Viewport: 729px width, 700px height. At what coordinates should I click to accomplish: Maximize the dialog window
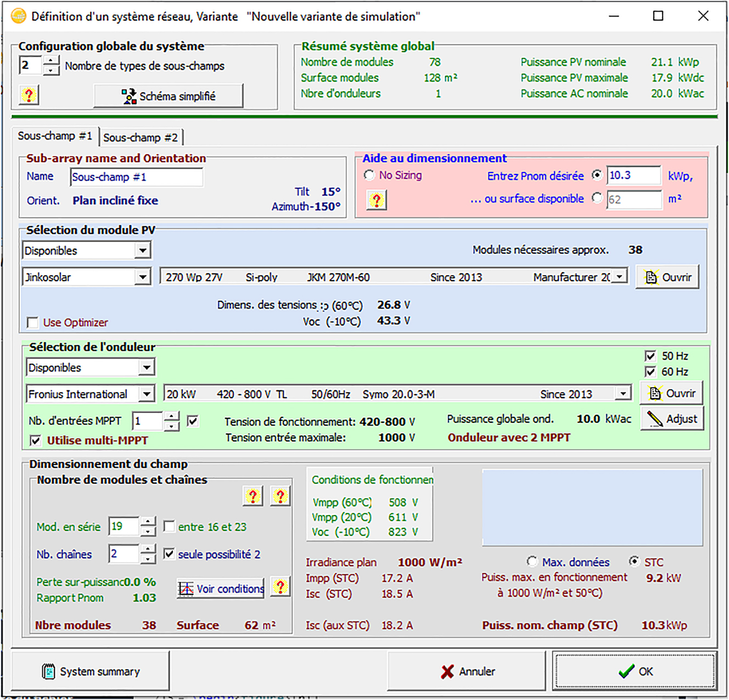tap(658, 16)
